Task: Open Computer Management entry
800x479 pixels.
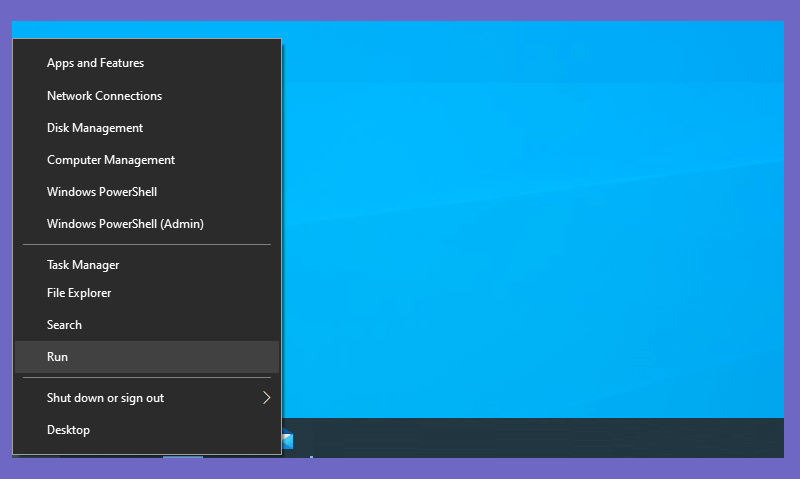Action: pyautogui.click(x=147, y=160)
